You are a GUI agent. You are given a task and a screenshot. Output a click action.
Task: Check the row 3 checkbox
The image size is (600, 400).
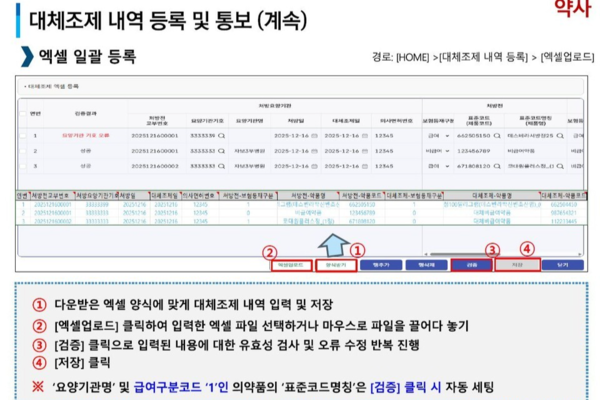[23, 166]
